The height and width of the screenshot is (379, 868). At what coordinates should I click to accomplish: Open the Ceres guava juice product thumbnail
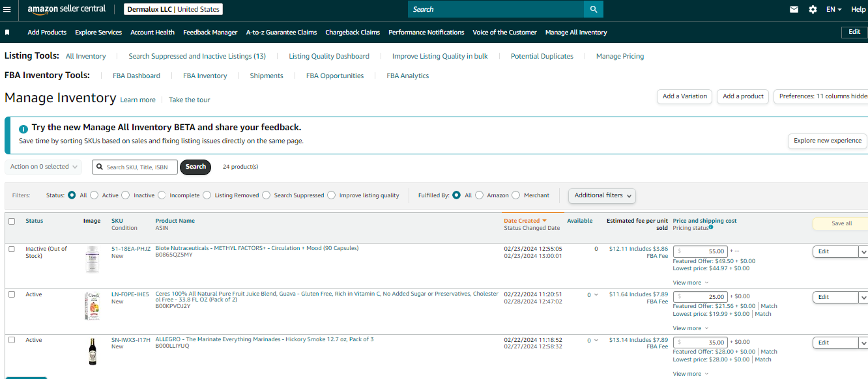click(x=92, y=306)
